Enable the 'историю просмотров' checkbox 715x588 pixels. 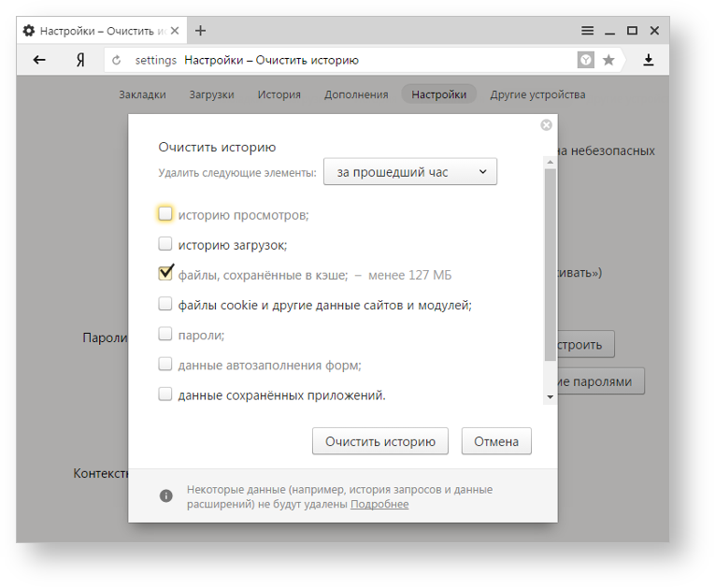pyautogui.click(x=165, y=214)
